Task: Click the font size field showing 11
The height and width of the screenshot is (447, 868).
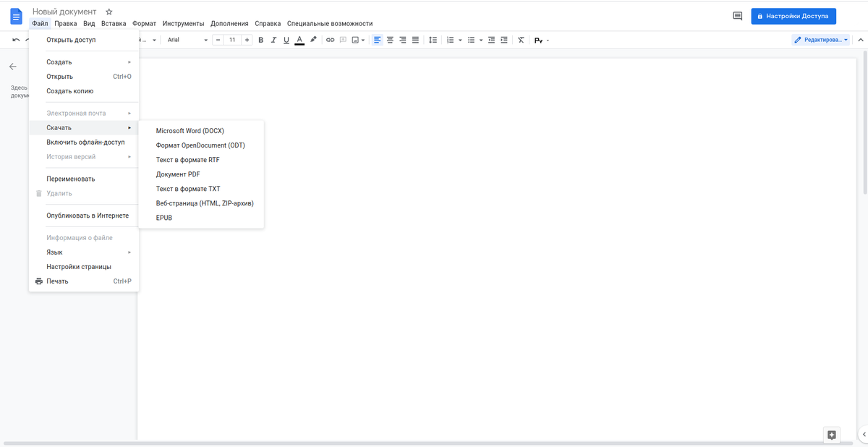Action: 232,40
